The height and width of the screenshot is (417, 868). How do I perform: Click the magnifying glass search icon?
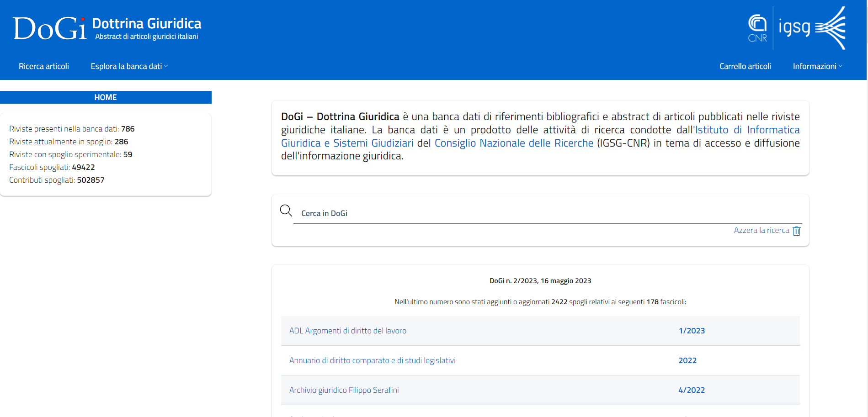pos(286,211)
